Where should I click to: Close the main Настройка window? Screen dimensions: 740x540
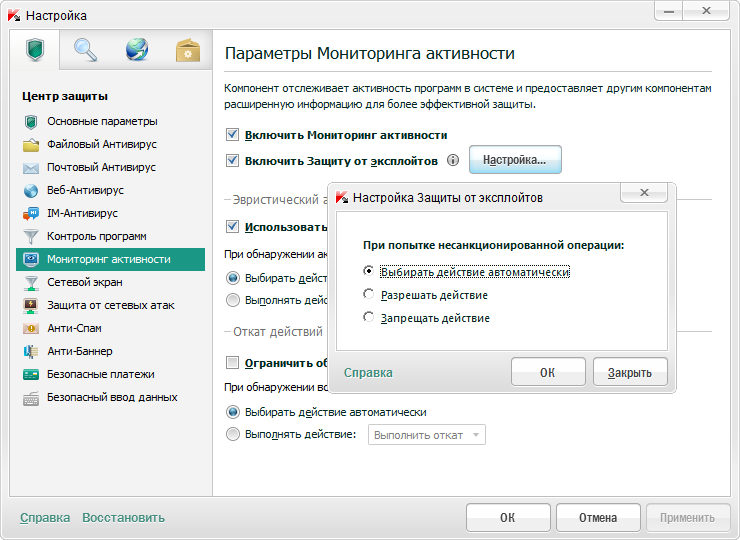(x=706, y=11)
